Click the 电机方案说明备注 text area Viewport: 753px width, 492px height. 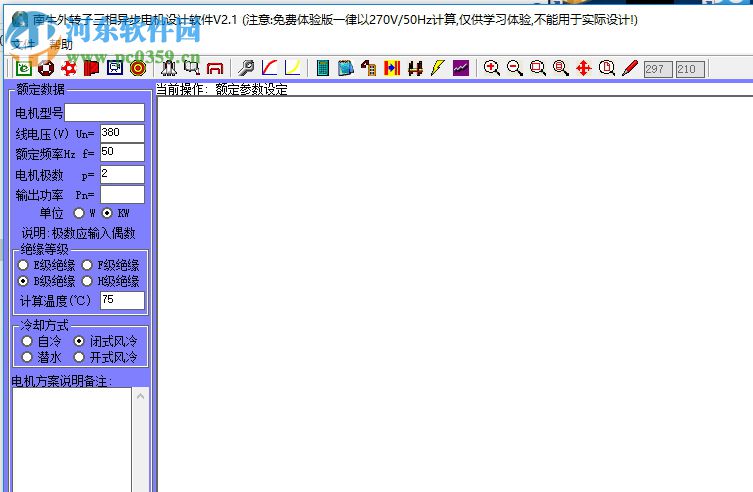(72, 439)
